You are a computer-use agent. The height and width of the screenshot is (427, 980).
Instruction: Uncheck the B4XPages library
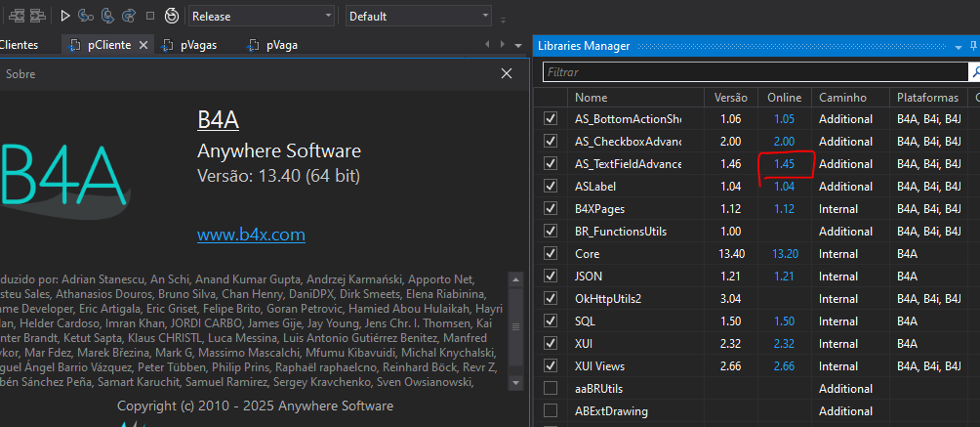(550, 208)
